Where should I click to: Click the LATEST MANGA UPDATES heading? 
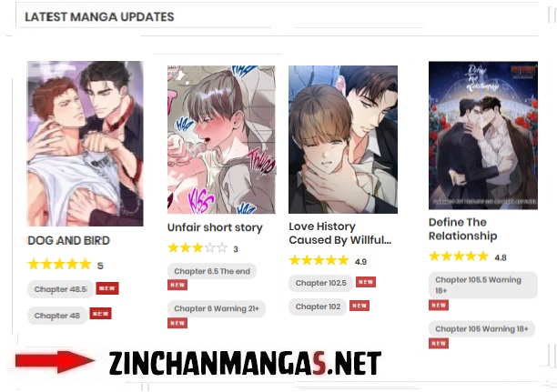[x=99, y=16]
